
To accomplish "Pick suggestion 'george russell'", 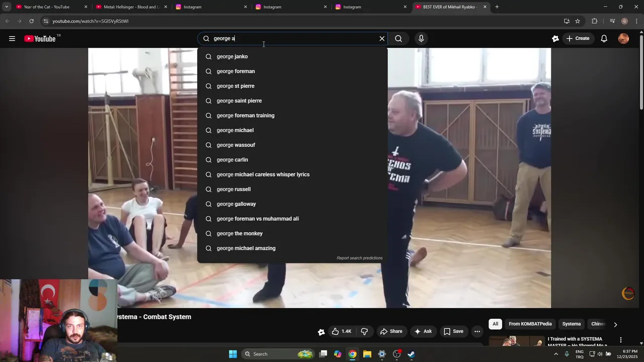I will 292,189.
